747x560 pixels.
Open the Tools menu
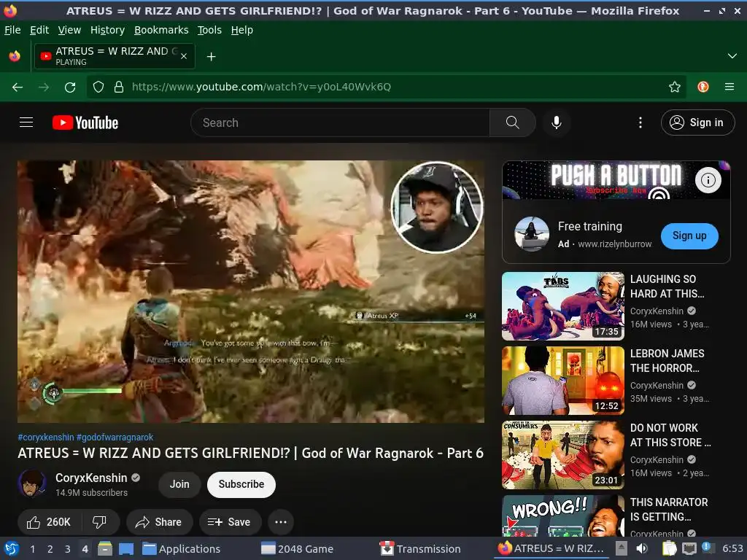pyautogui.click(x=209, y=30)
